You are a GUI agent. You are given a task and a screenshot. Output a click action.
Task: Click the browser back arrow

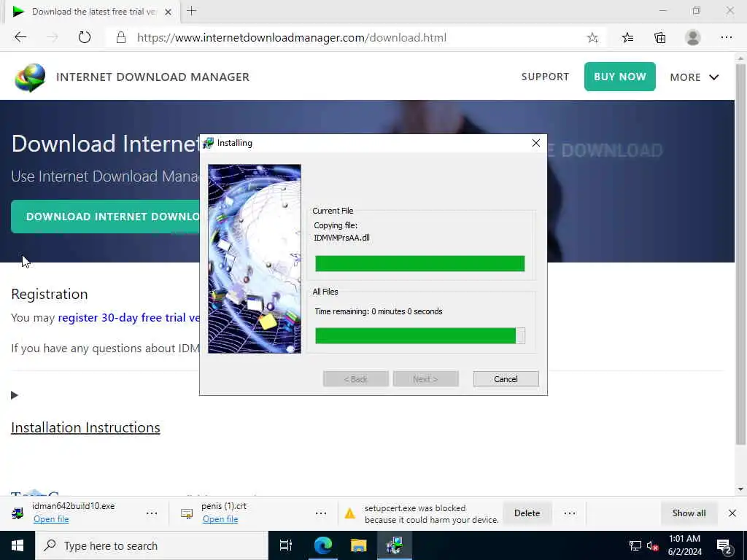(20, 37)
